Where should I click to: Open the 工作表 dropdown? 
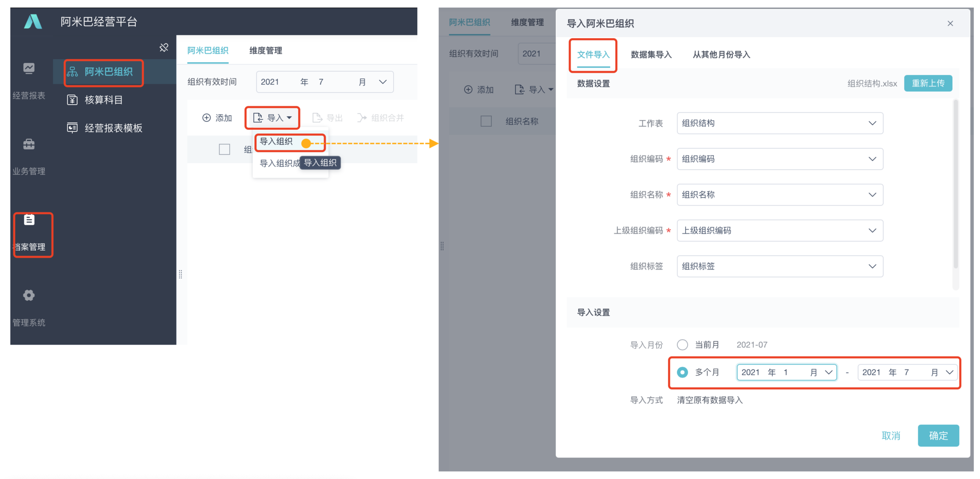780,123
